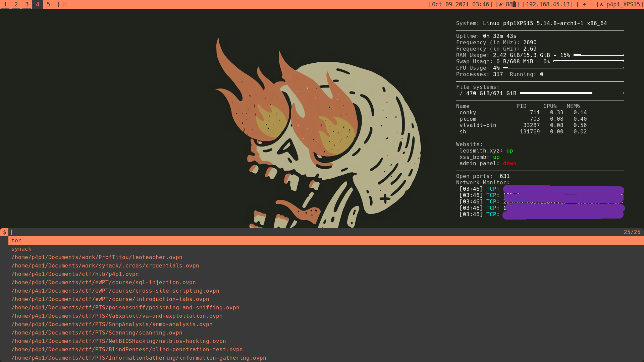Click the arrow icon before p4p1_XPS15
This screenshot has height=362, width=644.
tap(601, 4)
